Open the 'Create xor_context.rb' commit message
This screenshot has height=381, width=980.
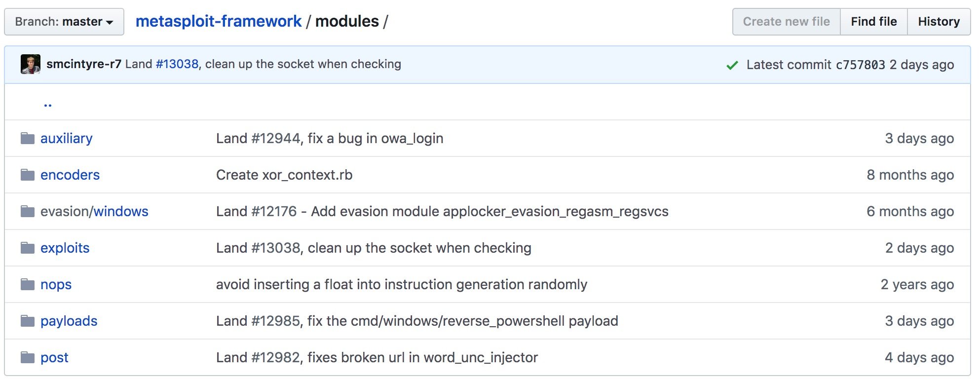[x=284, y=175]
